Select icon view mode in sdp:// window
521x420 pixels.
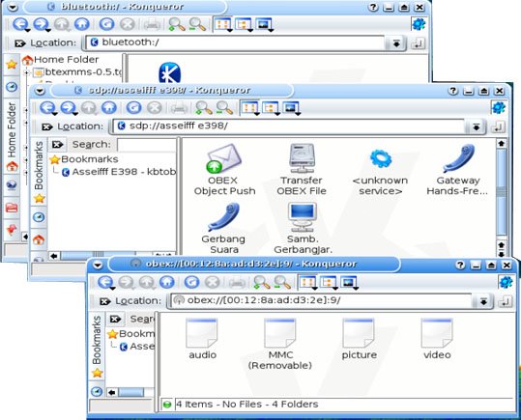(x=250, y=108)
